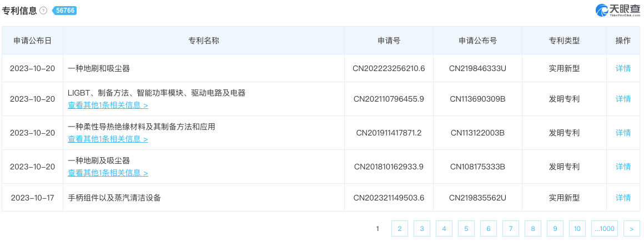The height and width of the screenshot is (241, 644).
Task: Expand 查看其他1条相关信息 under 一种柔性导热绝缘材料
Action: (108, 139)
